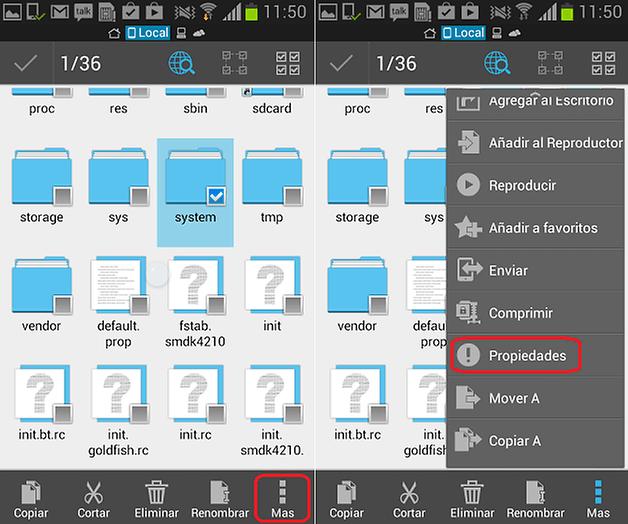Open the network device icon in left screenshot

[x=181, y=33]
